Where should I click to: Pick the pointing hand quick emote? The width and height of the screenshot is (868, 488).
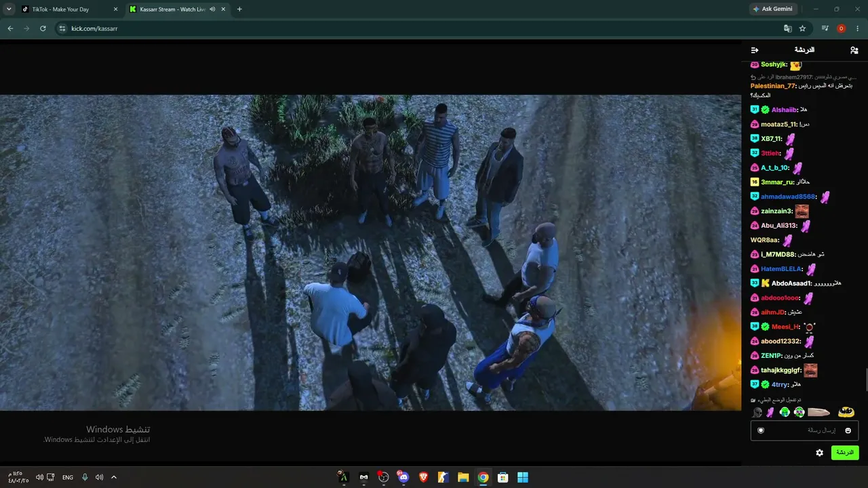point(818,412)
